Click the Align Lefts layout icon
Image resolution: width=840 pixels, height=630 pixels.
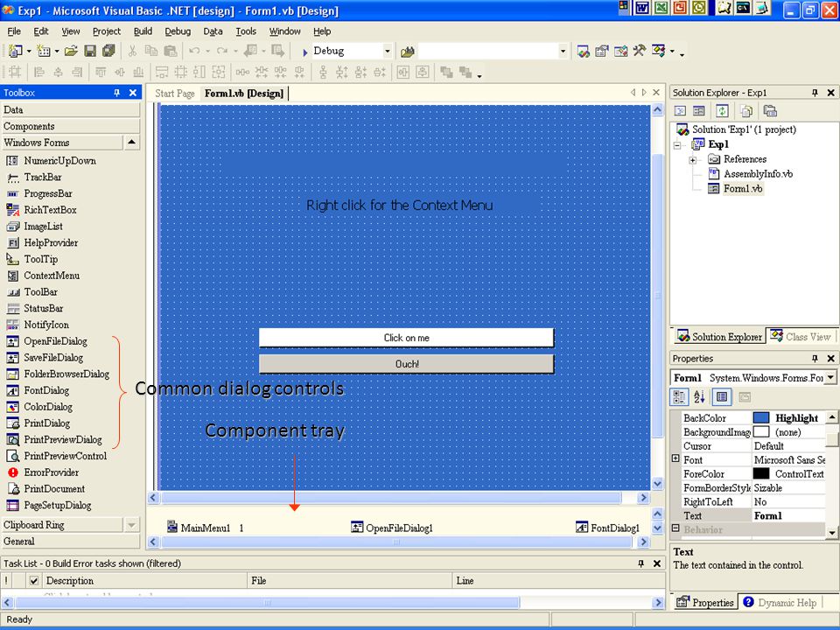[x=39, y=72]
